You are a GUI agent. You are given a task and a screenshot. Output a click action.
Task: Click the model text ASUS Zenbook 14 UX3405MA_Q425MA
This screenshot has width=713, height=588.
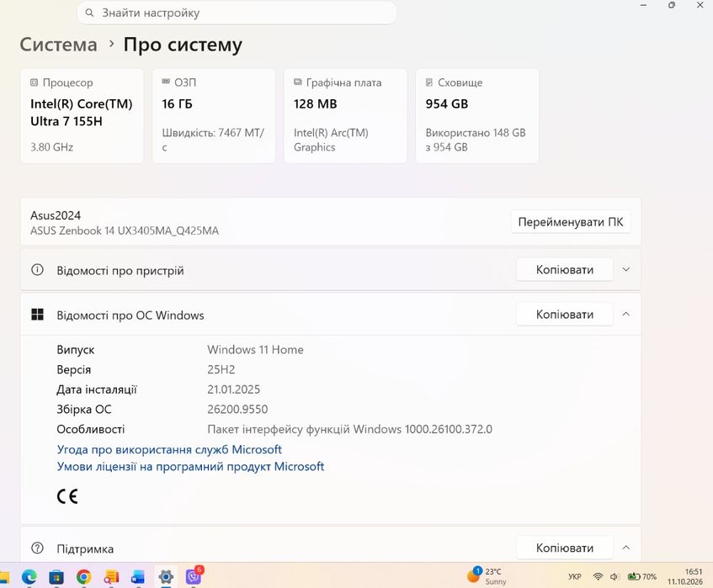(x=125, y=230)
